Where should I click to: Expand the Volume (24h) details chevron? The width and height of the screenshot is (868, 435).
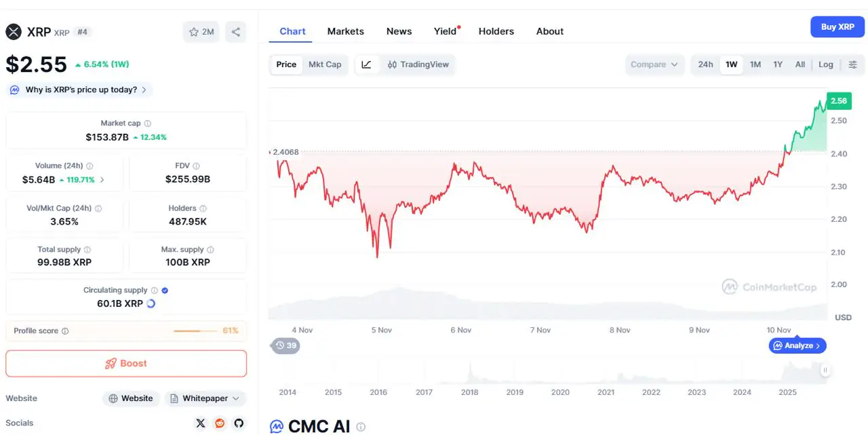pos(102,180)
